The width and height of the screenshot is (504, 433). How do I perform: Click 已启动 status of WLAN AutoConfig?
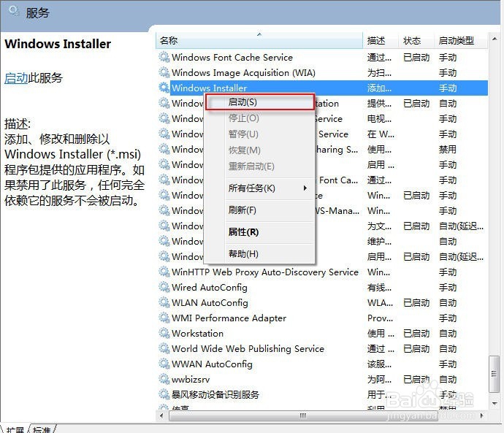[x=416, y=302]
